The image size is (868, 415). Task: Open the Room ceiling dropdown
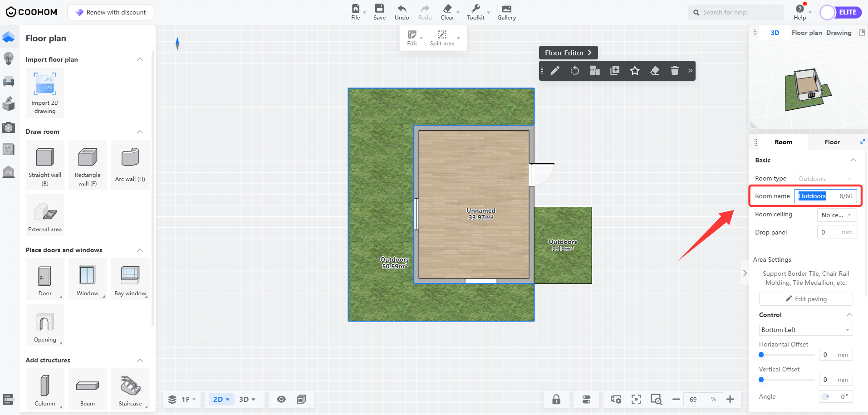(x=836, y=215)
